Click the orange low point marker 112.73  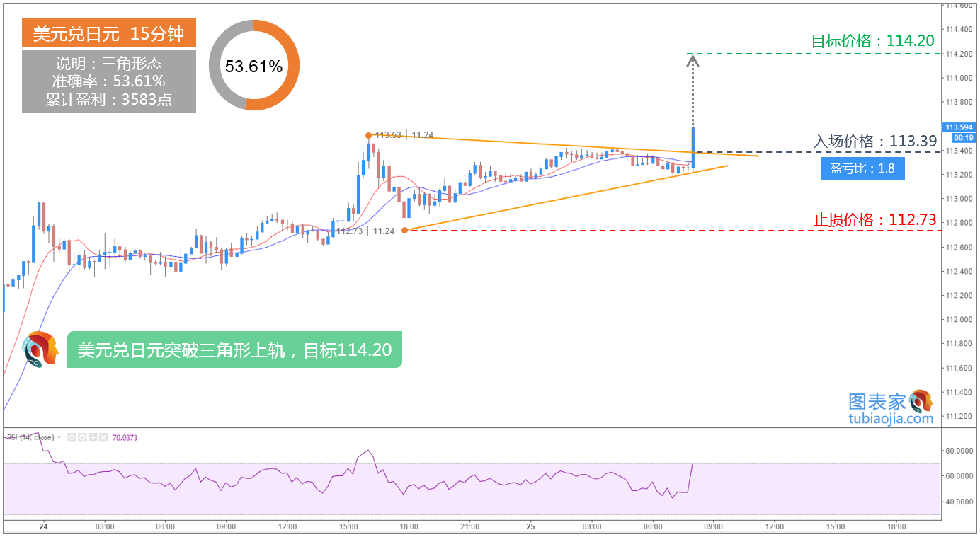point(404,230)
